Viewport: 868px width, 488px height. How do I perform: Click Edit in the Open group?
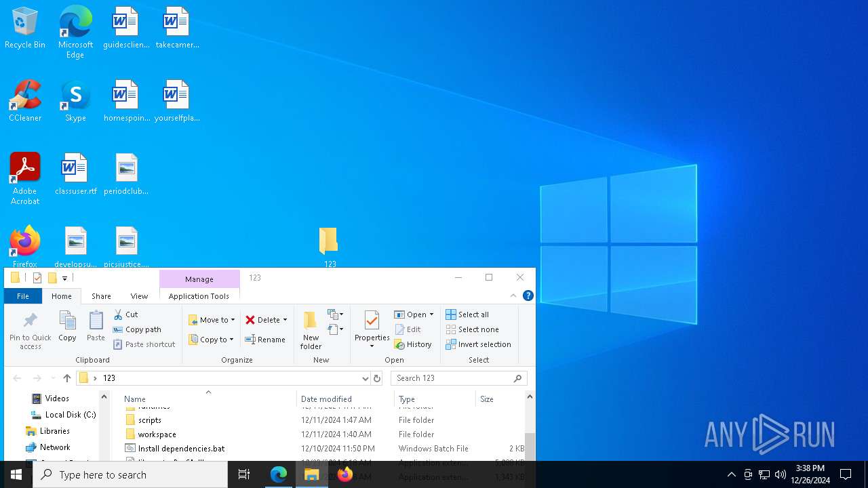[x=408, y=329]
